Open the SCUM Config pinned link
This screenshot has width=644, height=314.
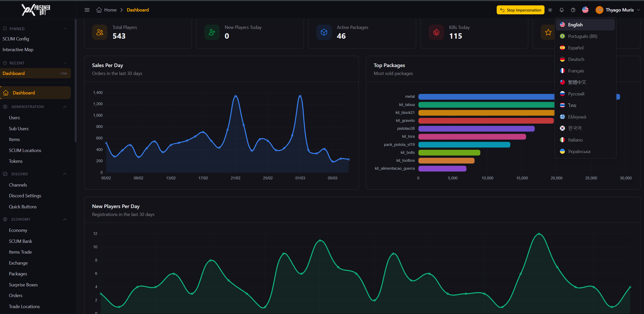[x=16, y=39]
